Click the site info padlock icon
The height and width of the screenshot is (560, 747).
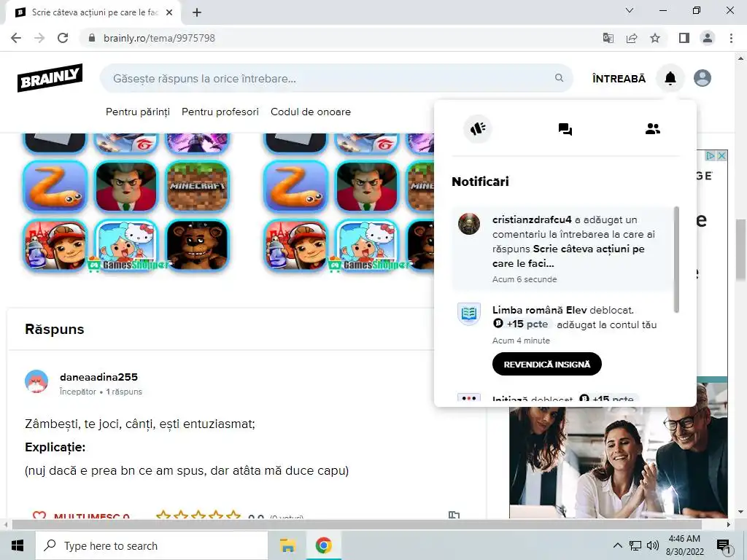[92, 38]
